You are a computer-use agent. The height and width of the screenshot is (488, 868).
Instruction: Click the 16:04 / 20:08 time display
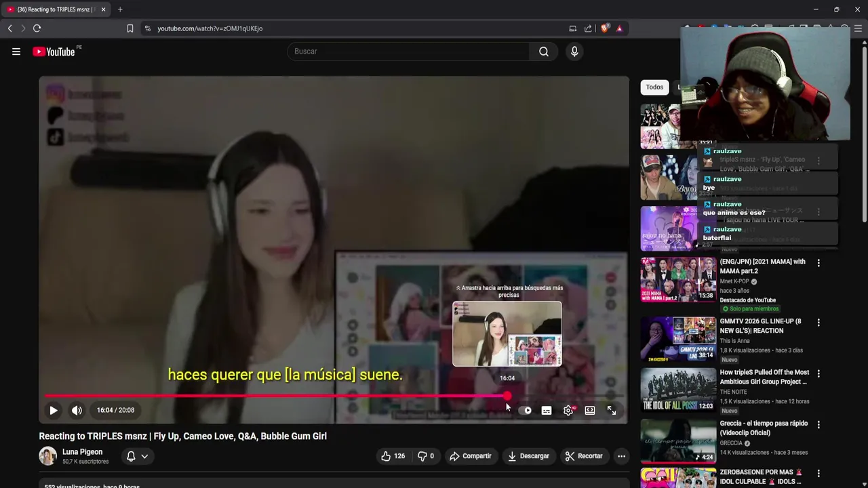pos(115,410)
